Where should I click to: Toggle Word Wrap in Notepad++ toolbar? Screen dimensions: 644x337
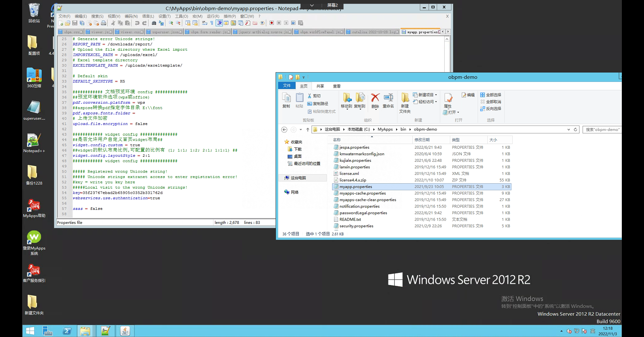tap(204, 23)
